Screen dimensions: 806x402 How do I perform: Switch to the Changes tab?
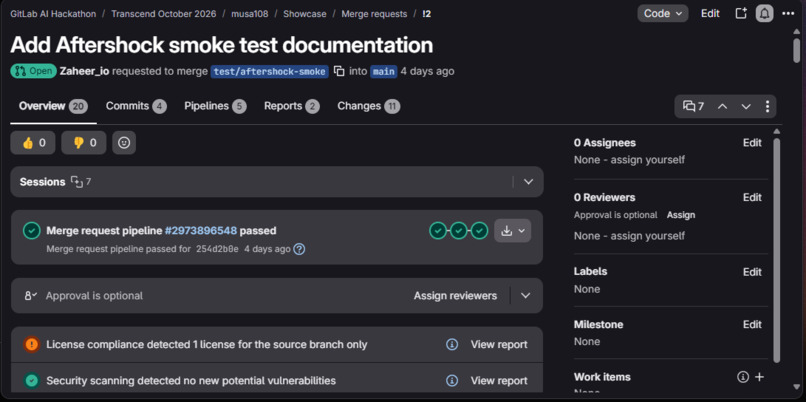(x=369, y=106)
